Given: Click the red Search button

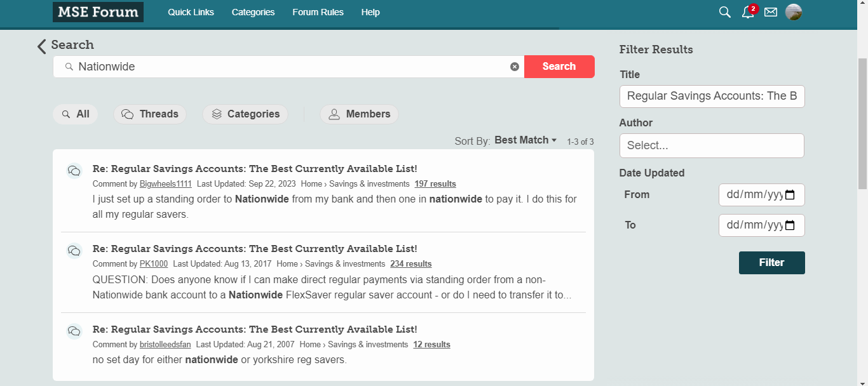Looking at the screenshot, I should pyautogui.click(x=559, y=67).
